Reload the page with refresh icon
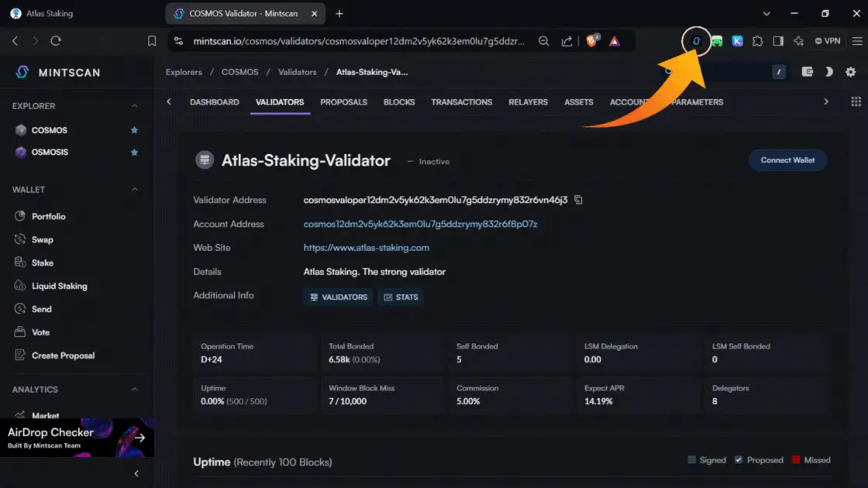Image resolution: width=868 pixels, height=488 pixels. (56, 41)
